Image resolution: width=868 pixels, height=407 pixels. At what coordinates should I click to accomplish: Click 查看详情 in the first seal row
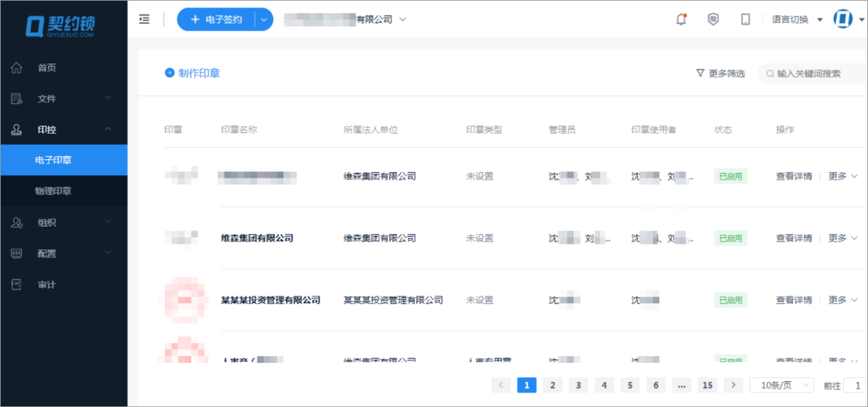point(794,176)
